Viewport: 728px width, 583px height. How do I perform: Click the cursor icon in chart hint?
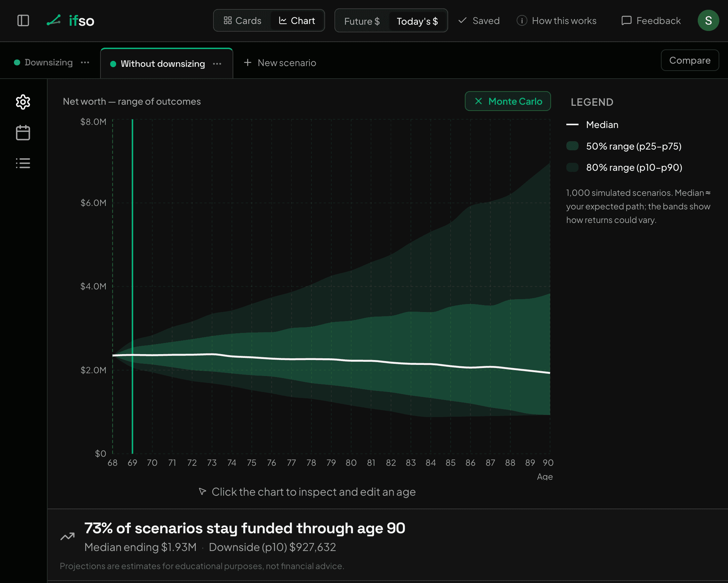tap(202, 492)
